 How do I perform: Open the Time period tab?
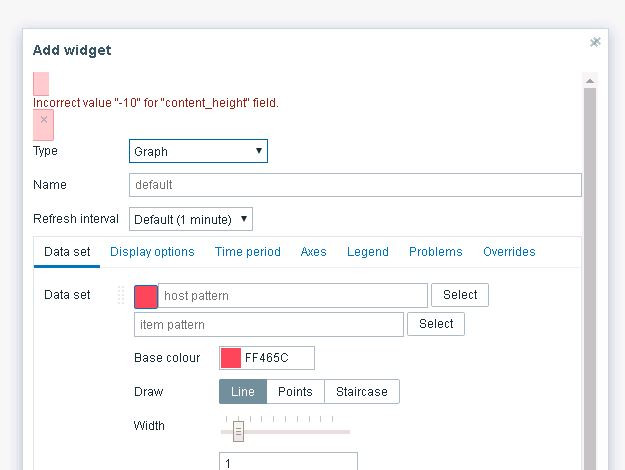(x=247, y=252)
